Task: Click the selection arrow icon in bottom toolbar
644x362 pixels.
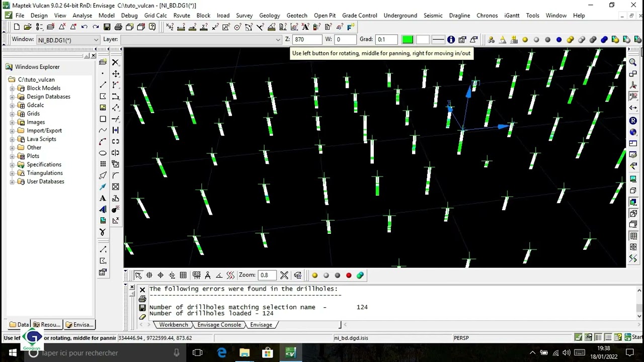Action: click(x=138, y=275)
